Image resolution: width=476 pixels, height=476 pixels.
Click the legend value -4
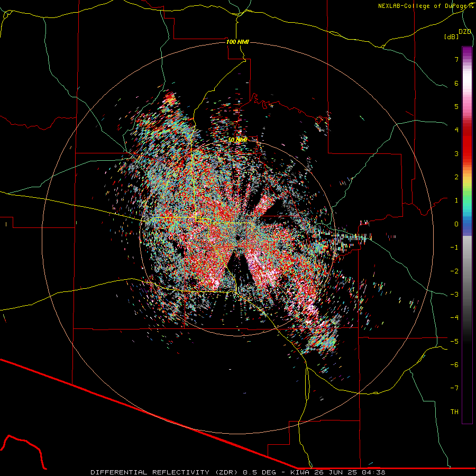coord(454,318)
